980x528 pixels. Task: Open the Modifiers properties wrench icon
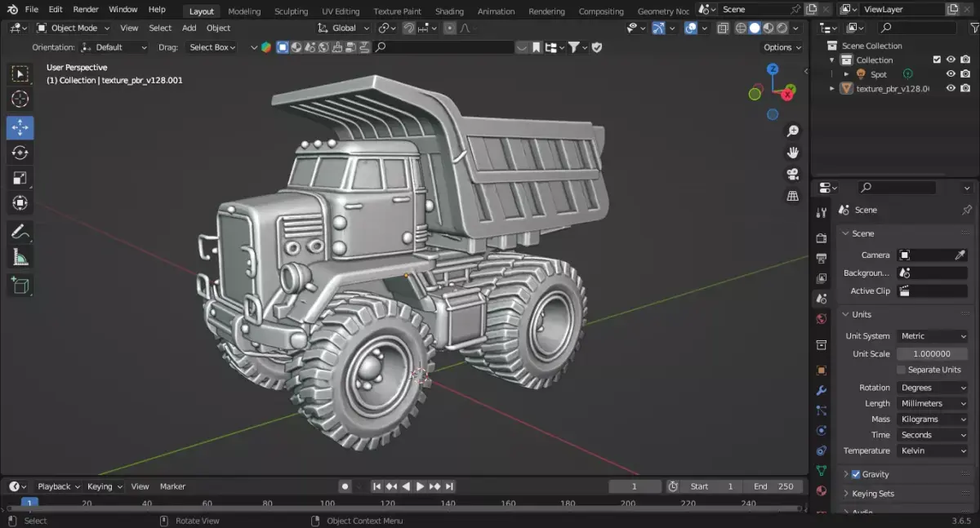(822, 391)
